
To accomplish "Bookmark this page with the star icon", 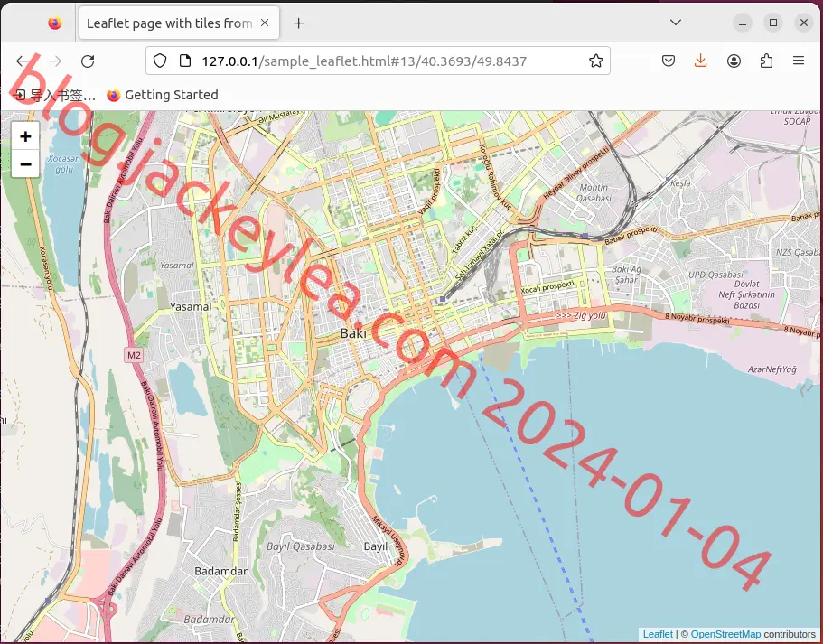I will point(595,61).
